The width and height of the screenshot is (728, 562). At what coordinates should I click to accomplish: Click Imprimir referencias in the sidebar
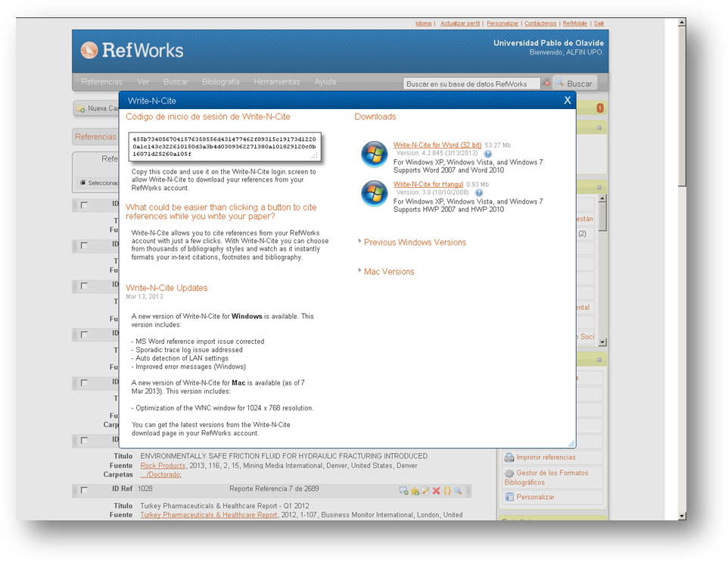tap(546, 457)
